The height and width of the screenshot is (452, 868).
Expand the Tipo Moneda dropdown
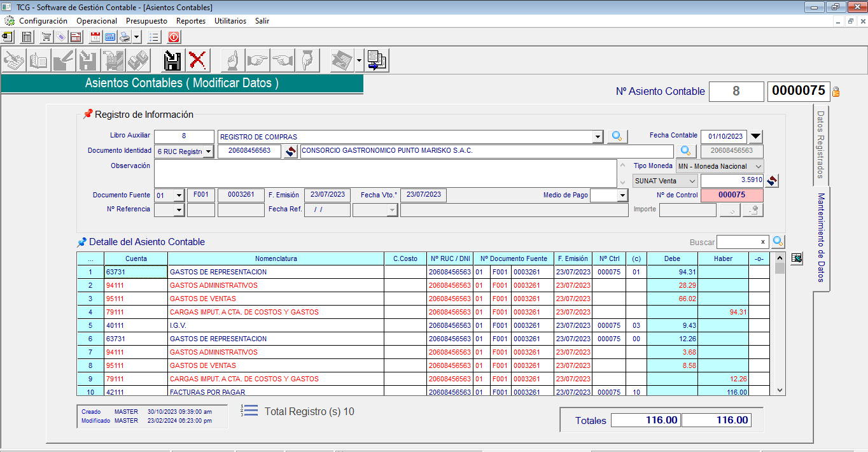757,166
